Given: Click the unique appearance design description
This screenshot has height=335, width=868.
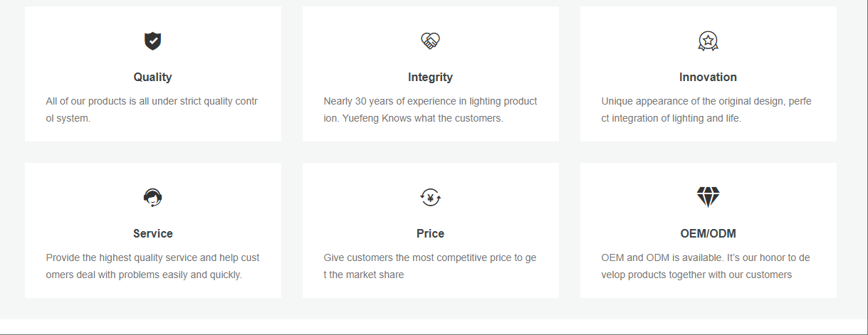Looking at the screenshot, I should coord(707,110).
